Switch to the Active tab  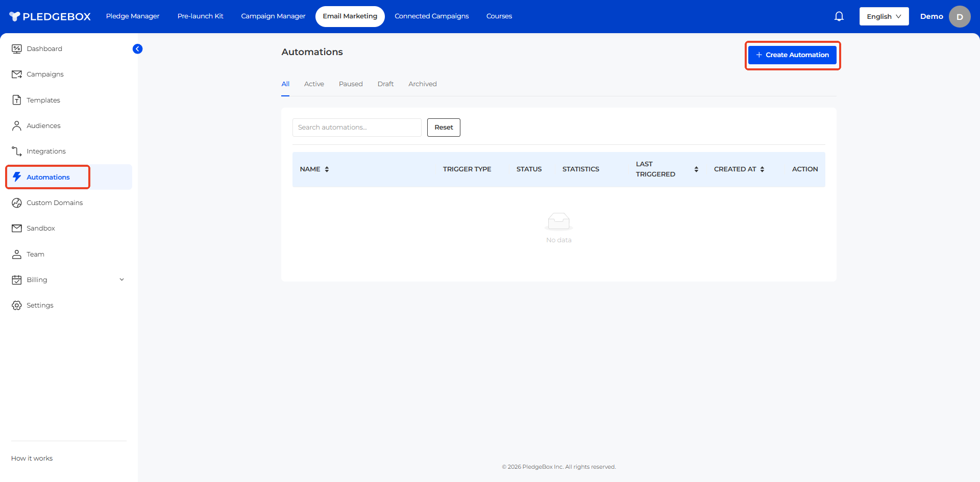click(314, 84)
